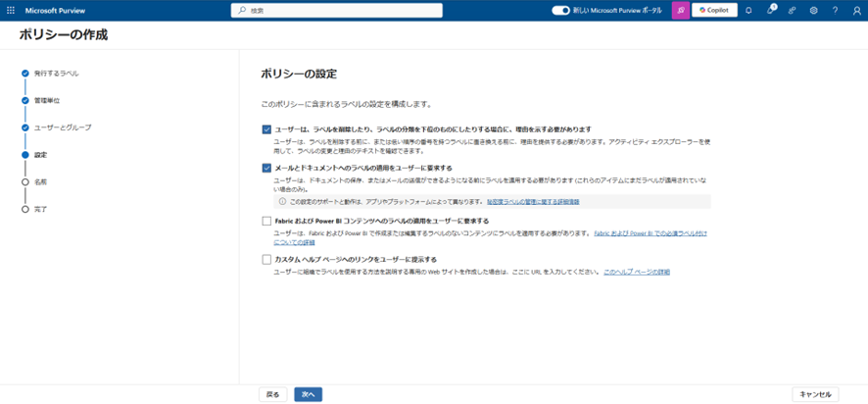Open the このヘルプ ページの詳細 link
Viewport: 868px width, 404px height.
[637, 271]
